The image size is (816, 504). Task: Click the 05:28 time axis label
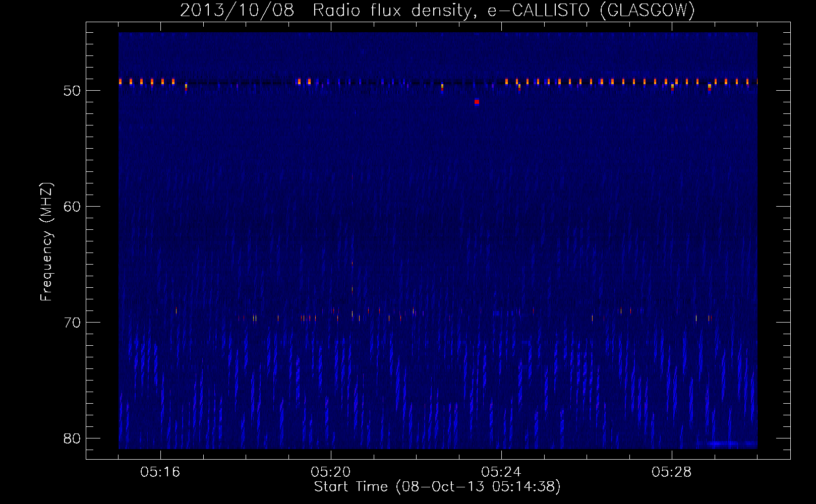click(x=672, y=472)
